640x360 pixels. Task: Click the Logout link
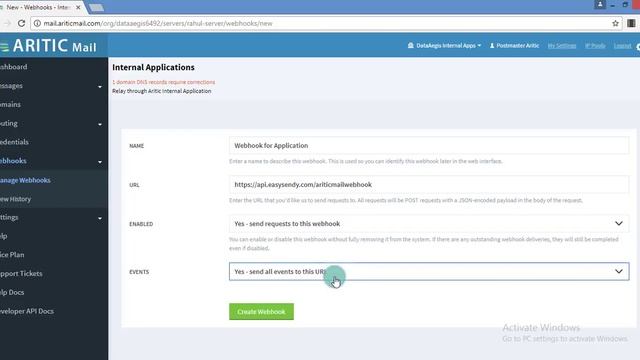pos(622,45)
